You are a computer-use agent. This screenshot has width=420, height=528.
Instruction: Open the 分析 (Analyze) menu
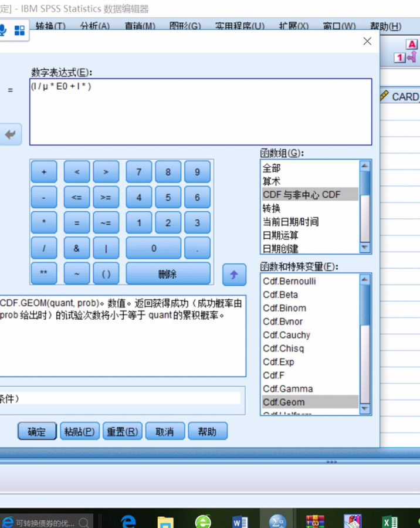click(94, 26)
